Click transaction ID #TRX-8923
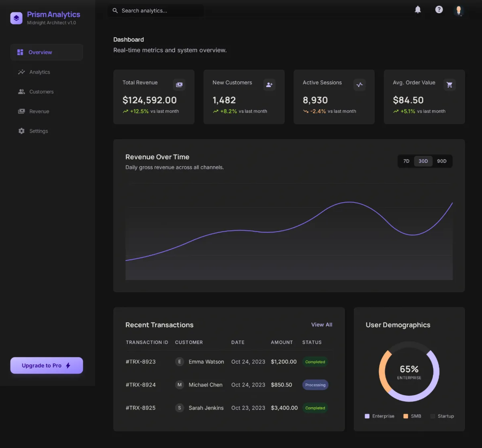This screenshot has width=482, height=448. 141,362
